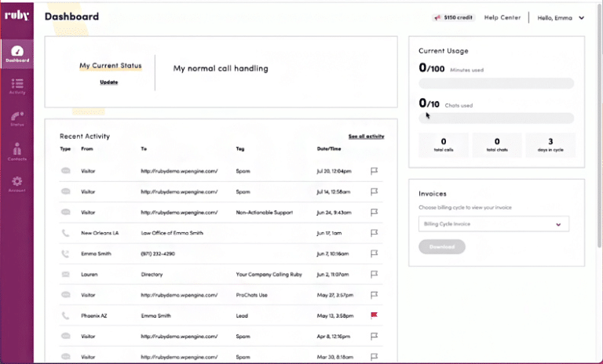Image resolution: width=603 pixels, height=364 pixels.
Task: Expand the Hello, Emma user menu
Action: pyautogui.click(x=561, y=18)
